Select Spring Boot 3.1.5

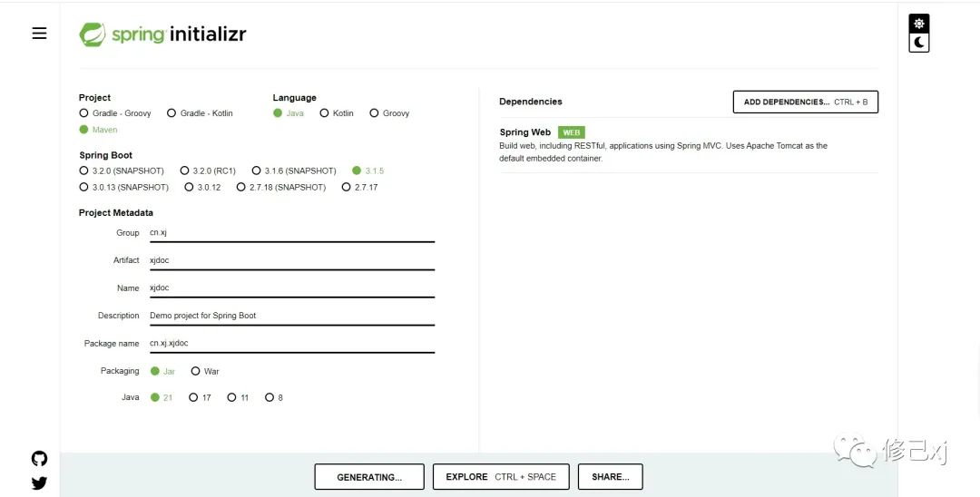tap(368, 171)
